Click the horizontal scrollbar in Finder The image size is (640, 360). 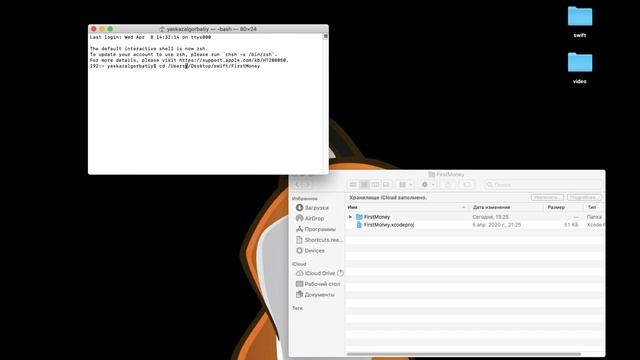pos(464,354)
